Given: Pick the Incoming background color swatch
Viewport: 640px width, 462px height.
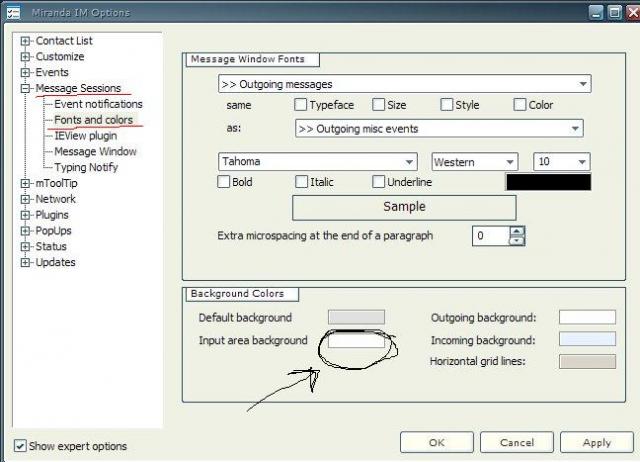Looking at the screenshot, I should click(587, 339).
